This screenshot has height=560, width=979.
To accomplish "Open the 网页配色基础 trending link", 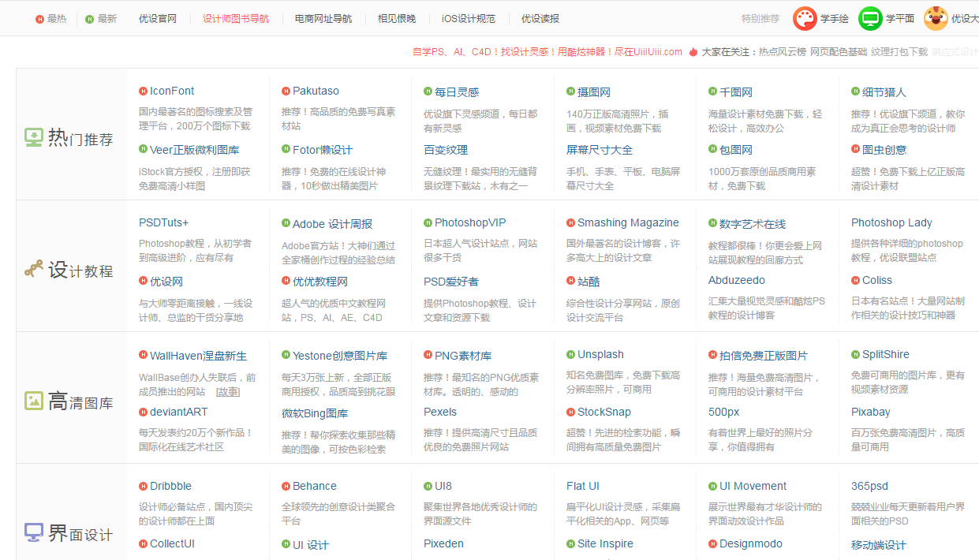I will [x=839, y=52].
